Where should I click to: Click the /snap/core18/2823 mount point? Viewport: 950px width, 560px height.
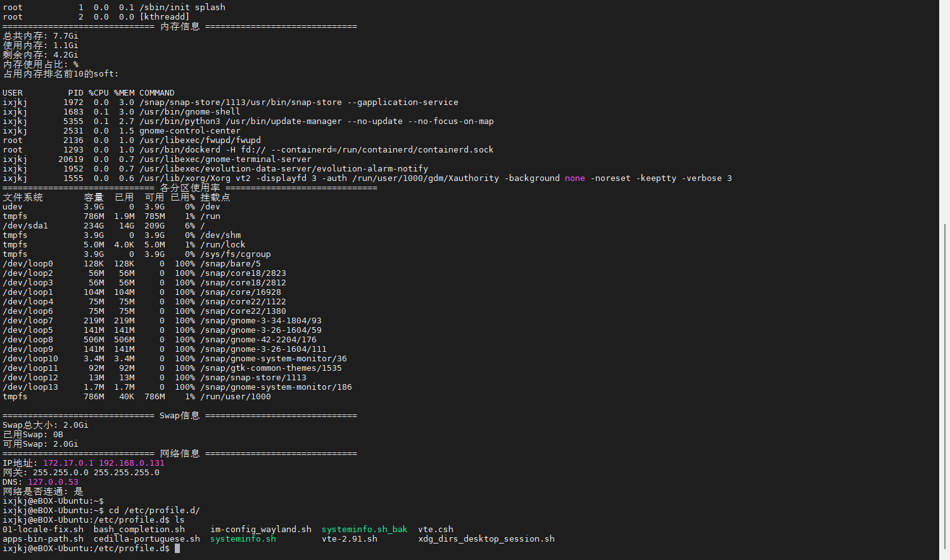click(243, 273)
